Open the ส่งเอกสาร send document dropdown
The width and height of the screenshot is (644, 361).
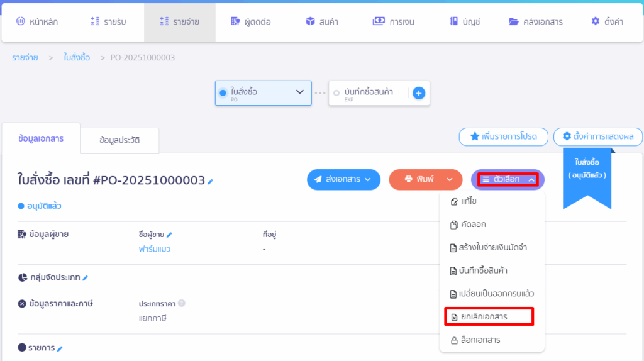pyautogui.click(x=343, y=179)
